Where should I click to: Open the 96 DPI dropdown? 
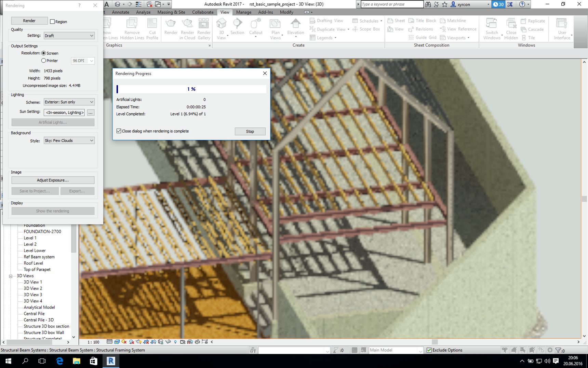(83, 61)
